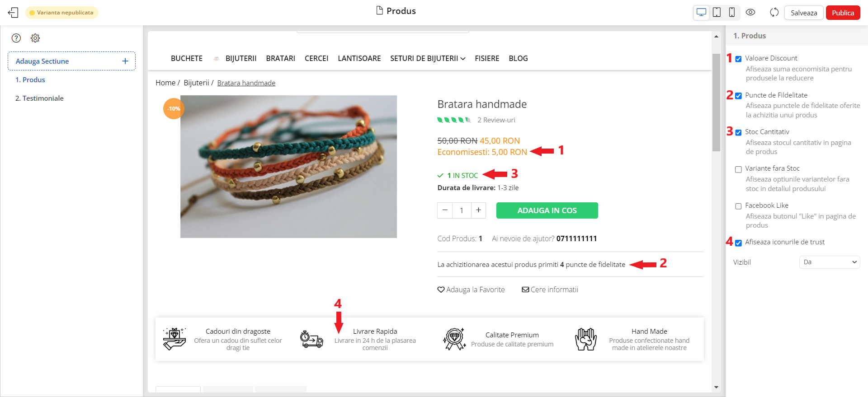Switch to desktop preview mode
The height and width of the screenshot is (397, 868).
pyautogui.click(x=701, y=13)
